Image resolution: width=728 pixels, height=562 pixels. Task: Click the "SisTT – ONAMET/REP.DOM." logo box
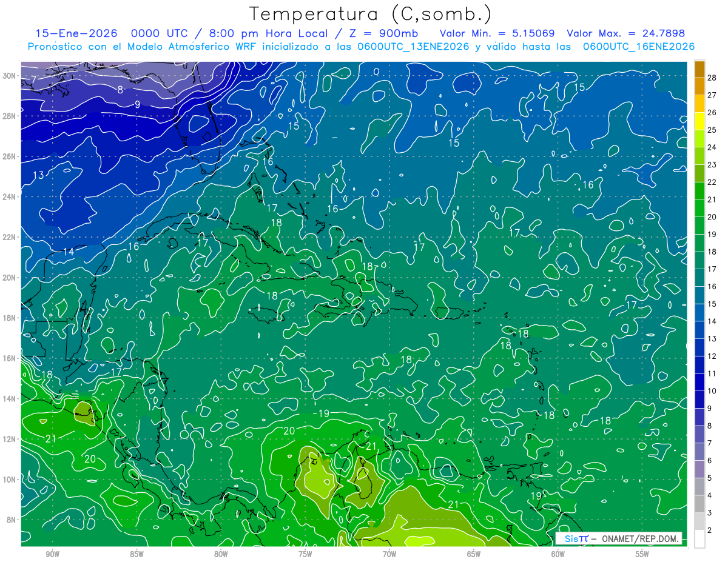coord(618,538)
